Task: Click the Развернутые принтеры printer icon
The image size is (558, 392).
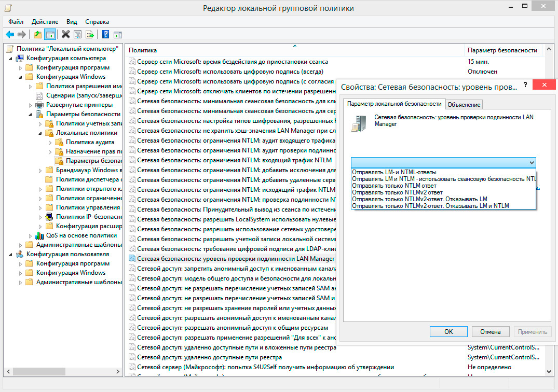Action: pos(40,105)
